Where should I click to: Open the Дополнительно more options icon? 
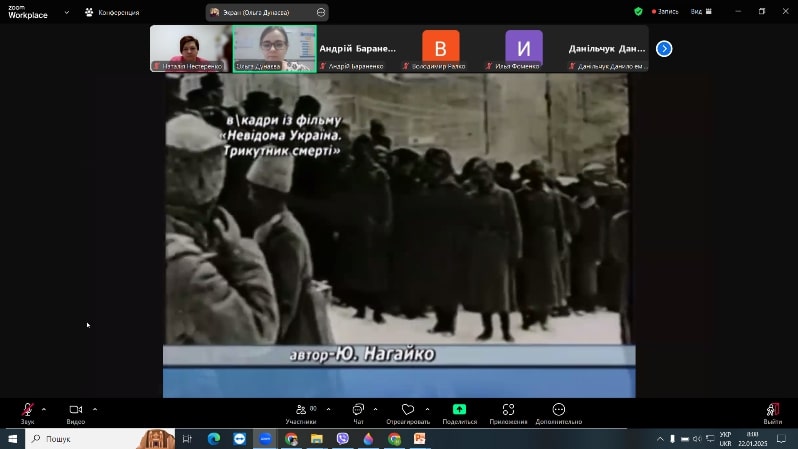pos(558,410)
